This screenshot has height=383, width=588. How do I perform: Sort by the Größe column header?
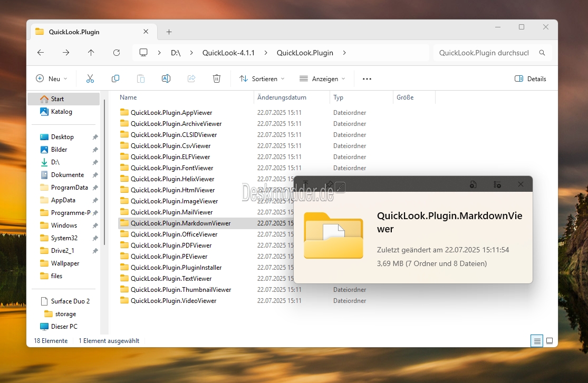point(405,97)
